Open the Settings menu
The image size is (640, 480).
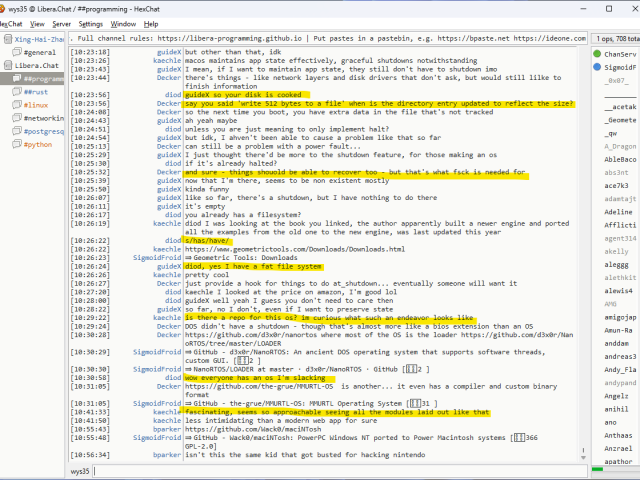(91, 23)
